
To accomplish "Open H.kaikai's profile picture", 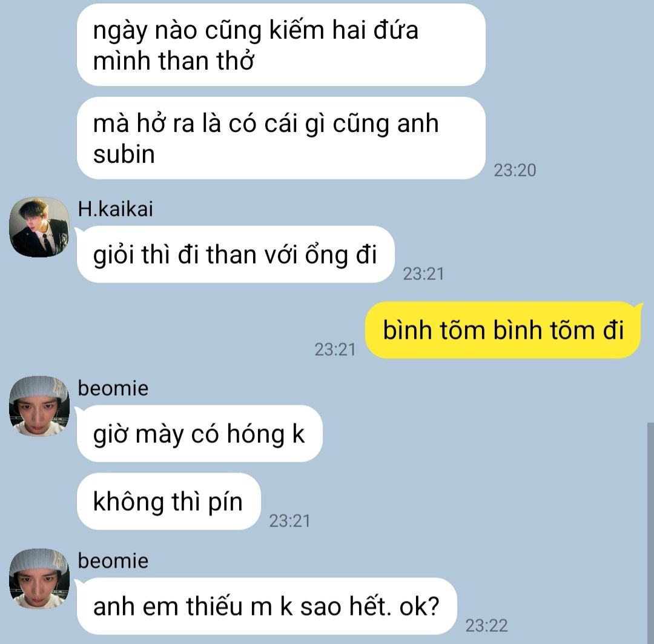I will pyautogui.click(x=39, y=227).
